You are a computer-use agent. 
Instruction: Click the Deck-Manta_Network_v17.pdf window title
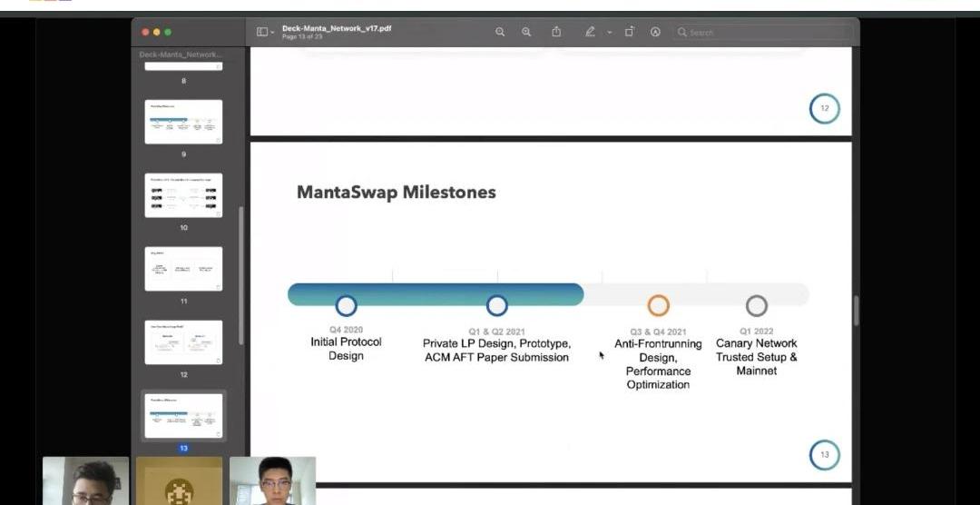(337, 28)
